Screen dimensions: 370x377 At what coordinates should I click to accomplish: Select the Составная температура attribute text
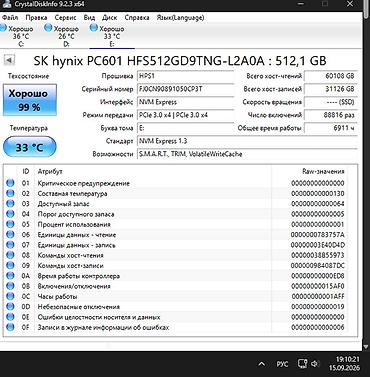[x=72, y=193]
